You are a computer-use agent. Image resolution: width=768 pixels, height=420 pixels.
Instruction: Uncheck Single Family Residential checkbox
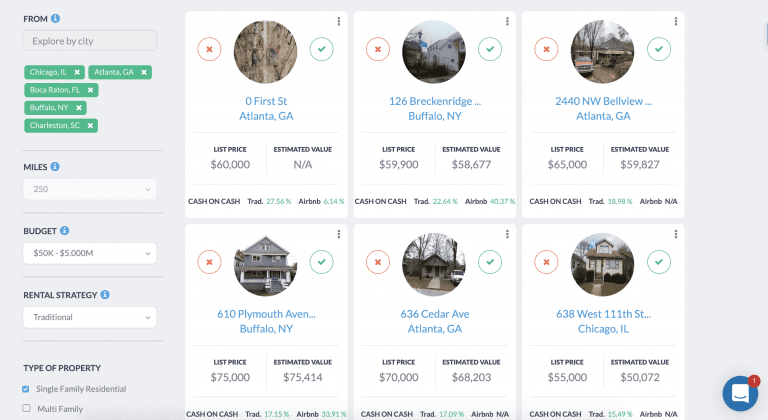point(26,389)
